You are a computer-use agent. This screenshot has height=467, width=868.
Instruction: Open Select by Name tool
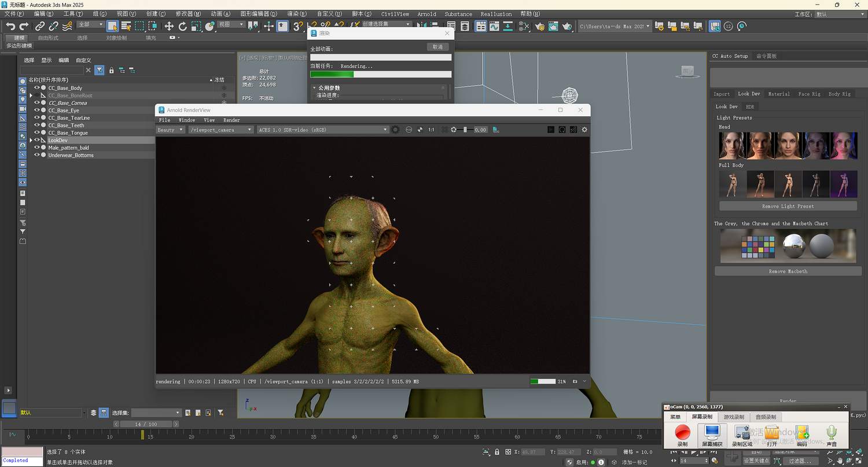coord(126,26)
